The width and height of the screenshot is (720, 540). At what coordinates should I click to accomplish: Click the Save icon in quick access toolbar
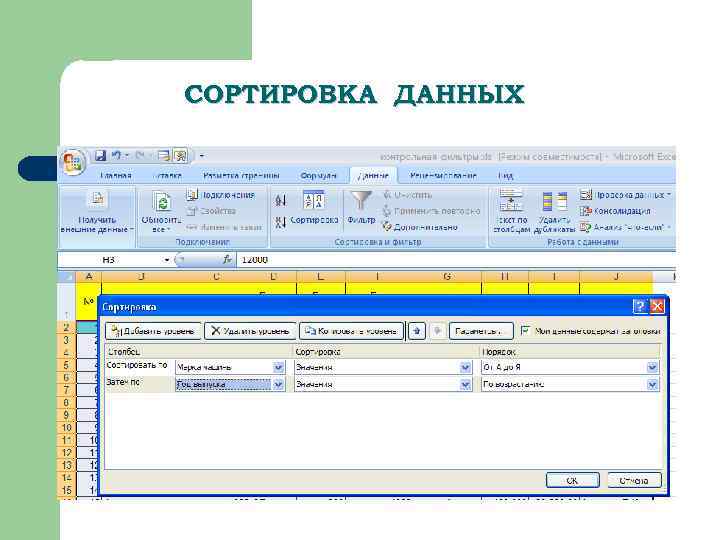tap(100, 156)
